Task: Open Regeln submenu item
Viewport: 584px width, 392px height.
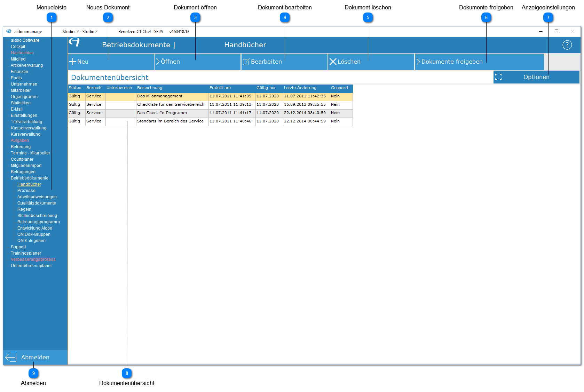Action: pos(24,209)
